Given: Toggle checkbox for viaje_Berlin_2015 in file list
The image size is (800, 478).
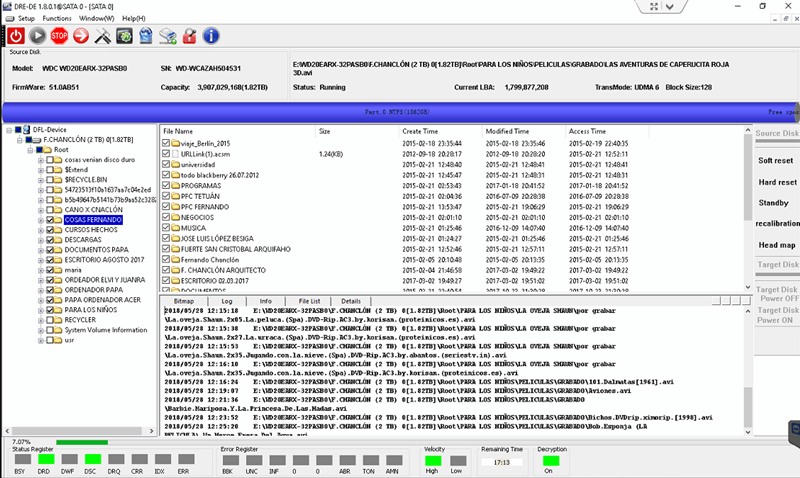Looking at the screenshot, I should coord(167,143).
